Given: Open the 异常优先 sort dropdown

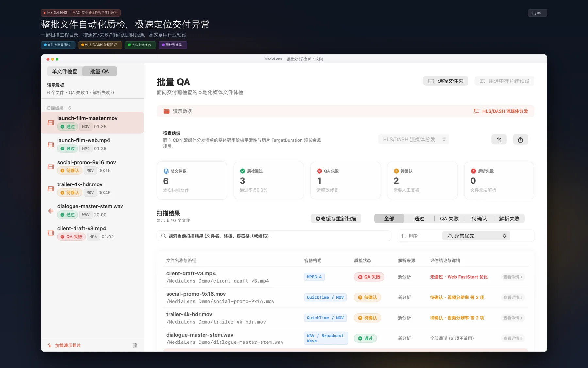Looking at the screenshot, I should tap(476, 236).
